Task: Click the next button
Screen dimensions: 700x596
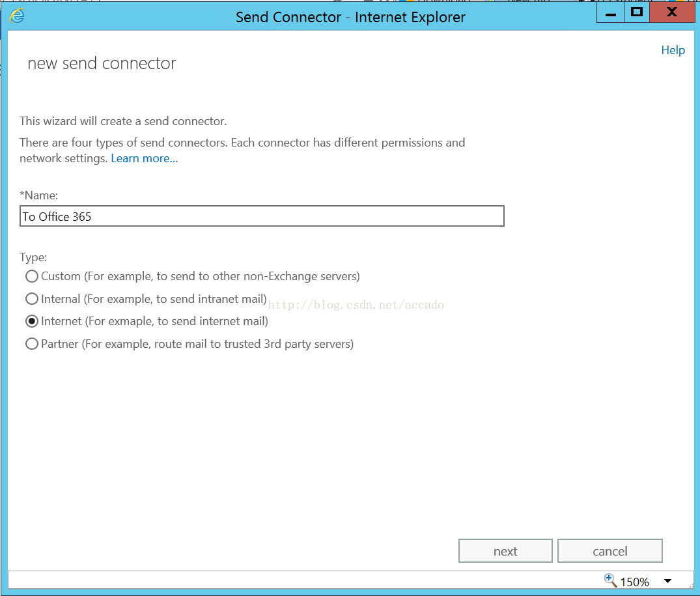Action: [x=505, y=551]
